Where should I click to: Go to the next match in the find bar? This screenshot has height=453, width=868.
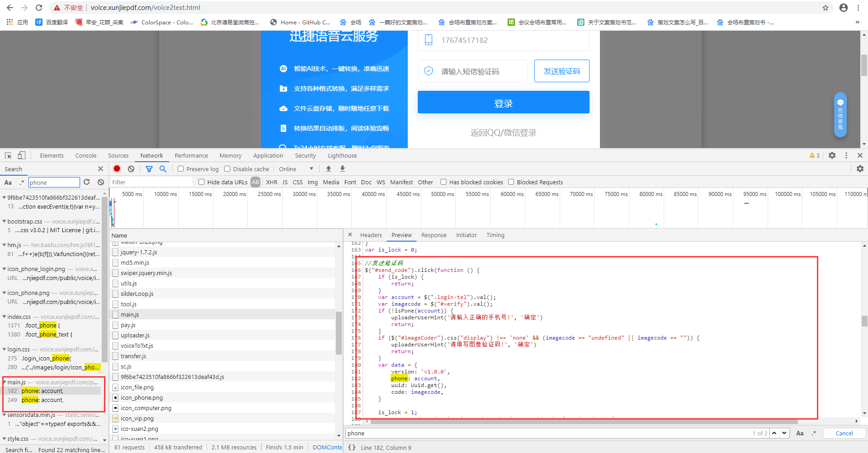tap(784, 433)
